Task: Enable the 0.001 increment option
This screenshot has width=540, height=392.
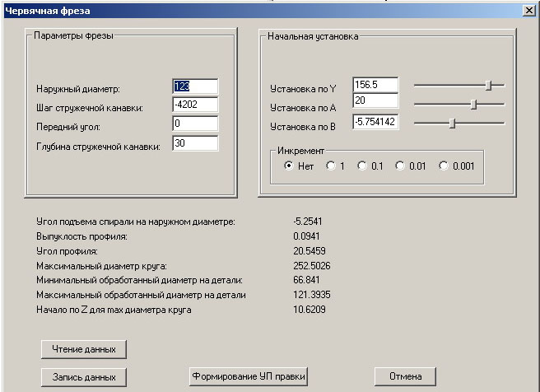Action: pos(444,166)
